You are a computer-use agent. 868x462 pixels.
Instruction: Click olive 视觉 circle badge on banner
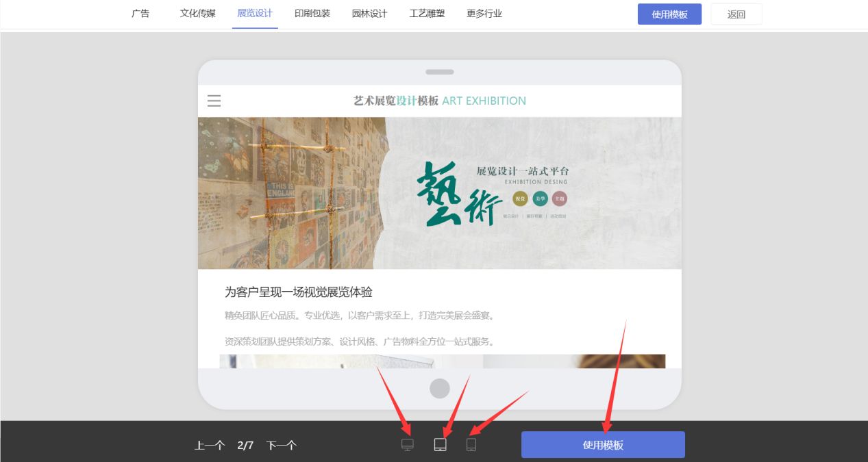521,198
